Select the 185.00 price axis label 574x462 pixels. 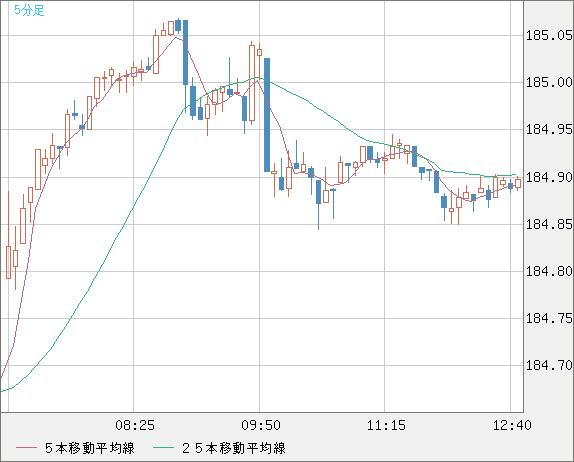click(549, 82)
